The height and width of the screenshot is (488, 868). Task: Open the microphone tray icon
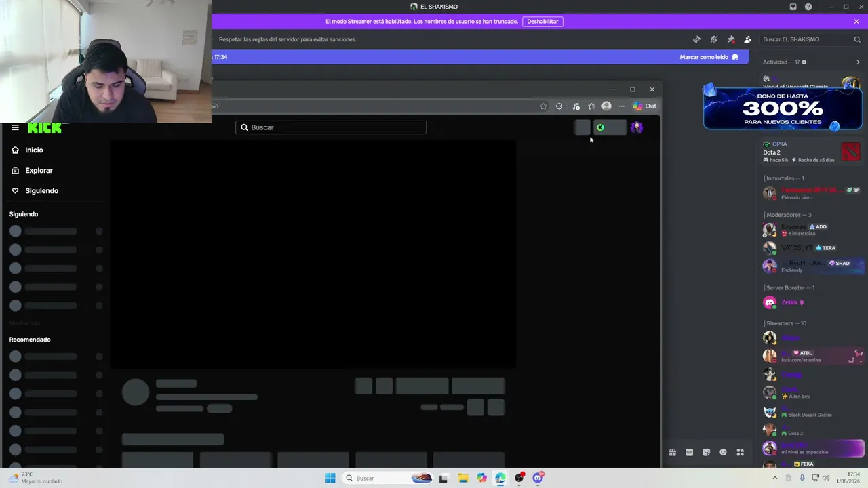802,478
